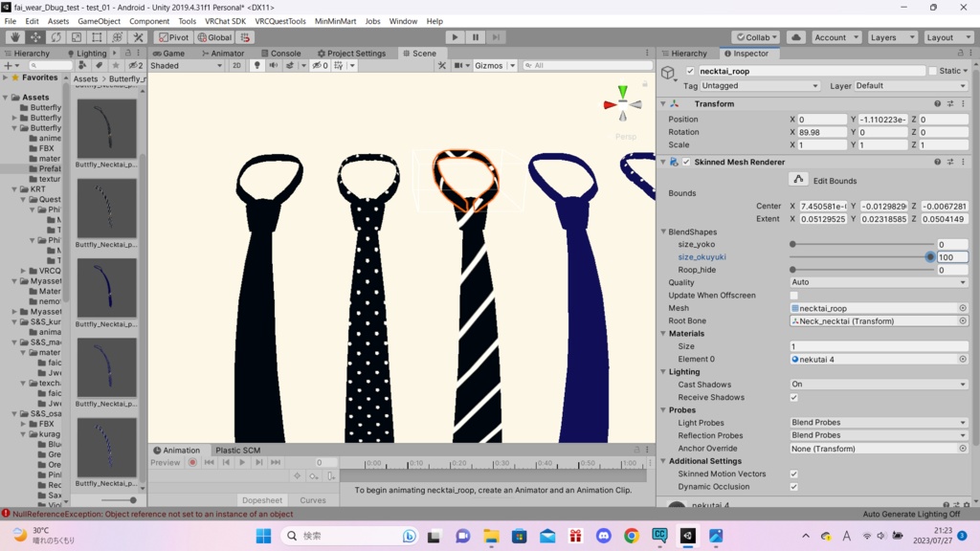This screenshot has width=980, height=551.
Task: Click the animation record button
Action: click(192, 463)
